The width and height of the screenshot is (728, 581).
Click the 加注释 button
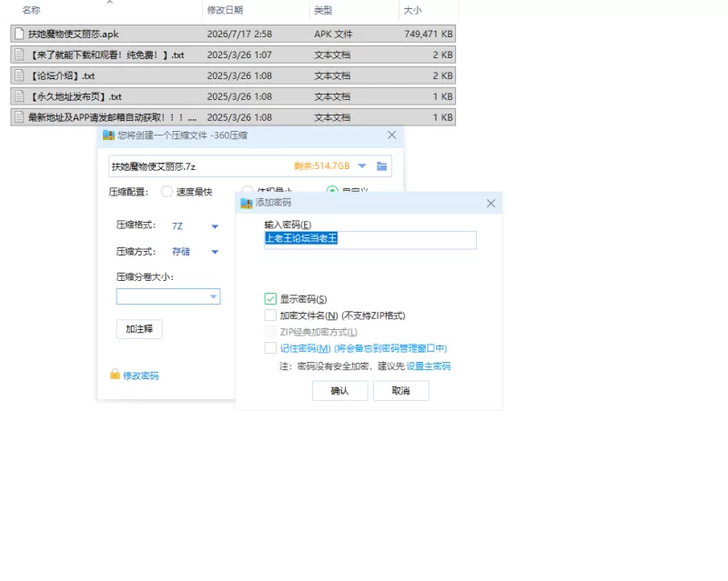click(x=139, y=329)
